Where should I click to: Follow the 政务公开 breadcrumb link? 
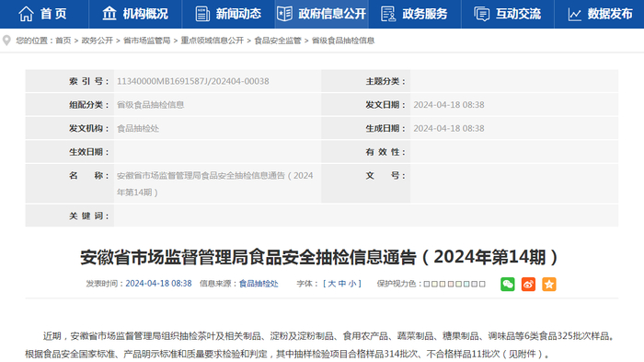pos(97,41)
